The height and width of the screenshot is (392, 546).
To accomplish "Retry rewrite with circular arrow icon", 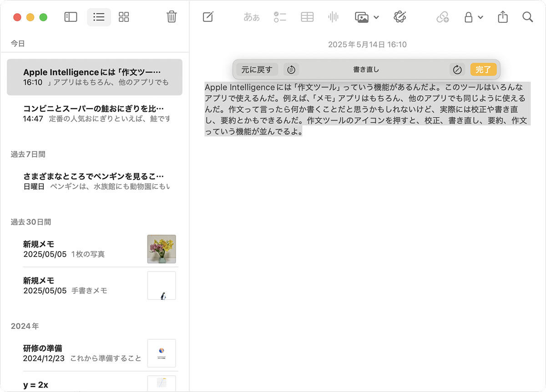I will [457, 70].
